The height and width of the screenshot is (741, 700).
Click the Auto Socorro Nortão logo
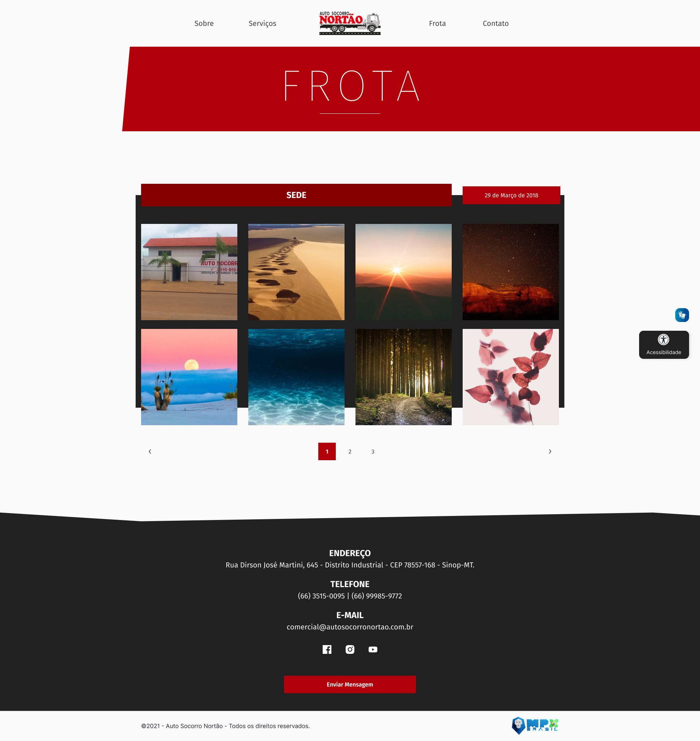[350, 23]
